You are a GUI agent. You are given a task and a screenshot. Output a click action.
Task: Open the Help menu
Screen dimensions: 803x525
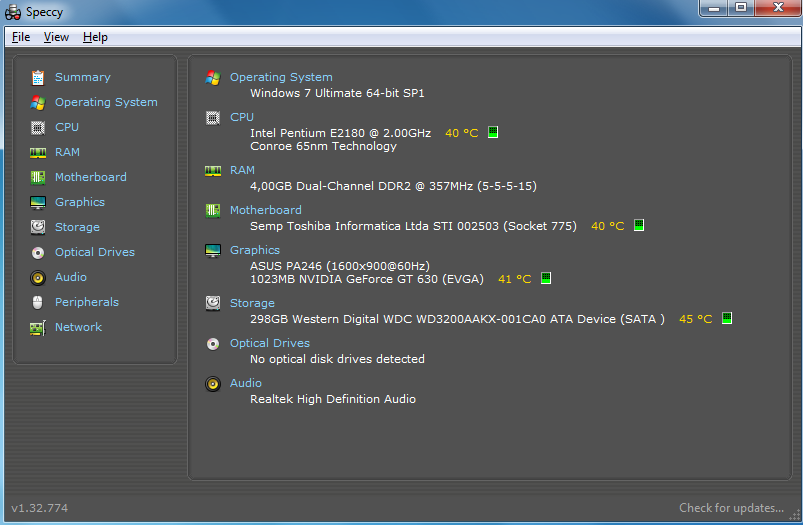95,37
